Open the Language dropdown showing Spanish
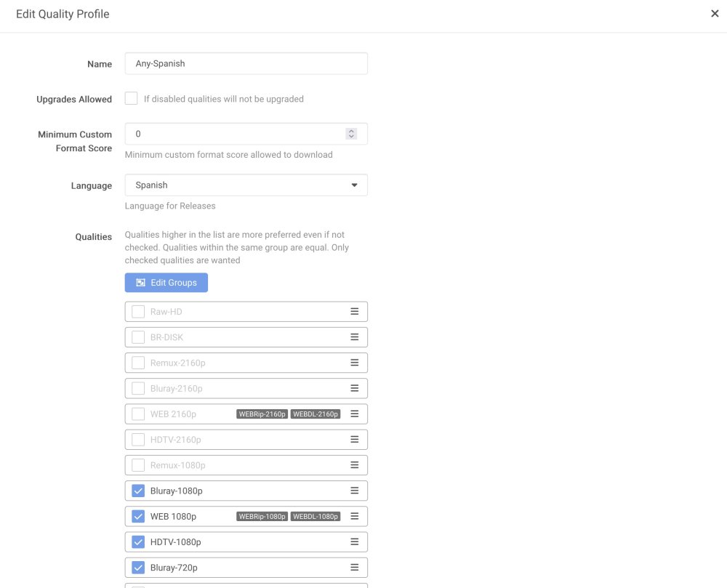The width and height of the screenshot is (727, 588). click(246, 185)
